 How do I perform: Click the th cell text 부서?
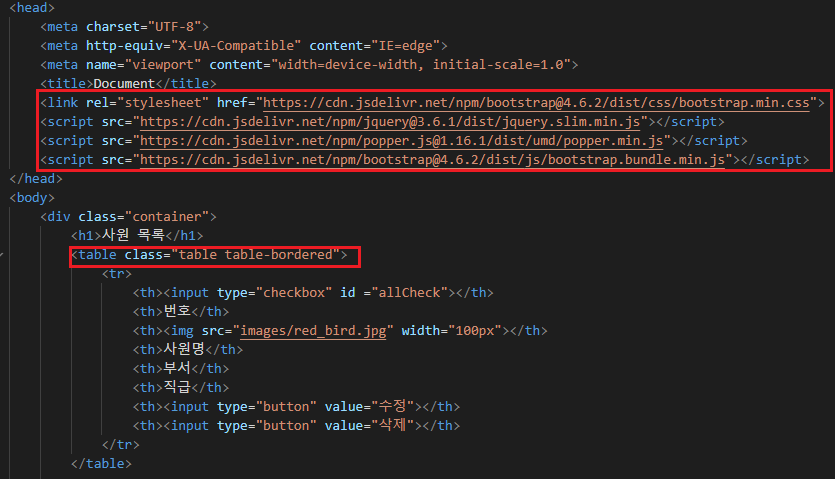pyautogui.click(x=177, y=368)
